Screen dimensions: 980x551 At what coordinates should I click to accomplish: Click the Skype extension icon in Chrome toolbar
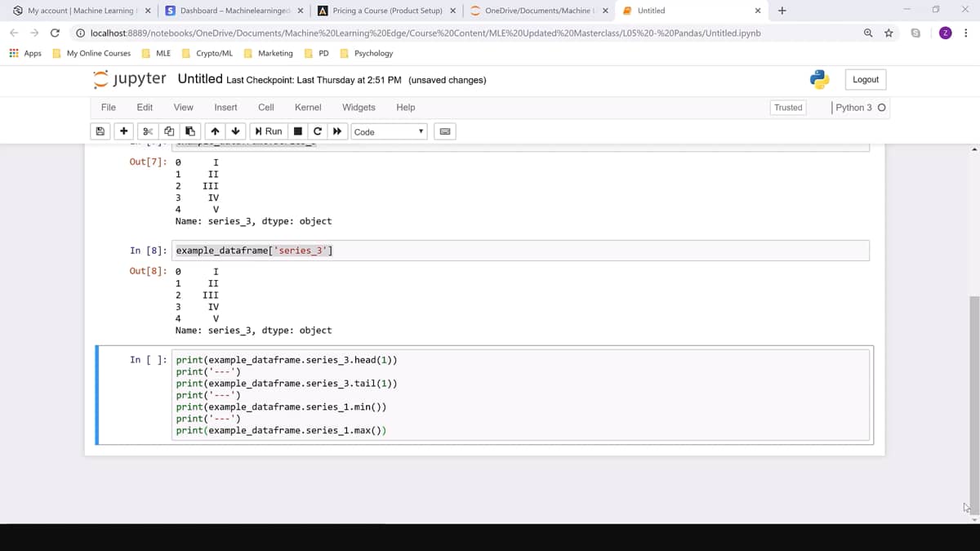(915, 33)
